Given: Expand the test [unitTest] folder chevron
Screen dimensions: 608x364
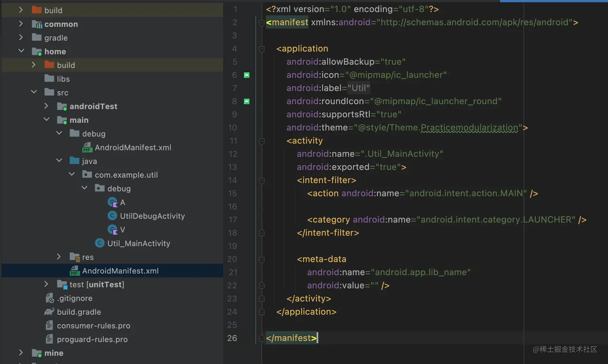Looking at the screenshot, I should pyautogui.click(x=46, y=284).
